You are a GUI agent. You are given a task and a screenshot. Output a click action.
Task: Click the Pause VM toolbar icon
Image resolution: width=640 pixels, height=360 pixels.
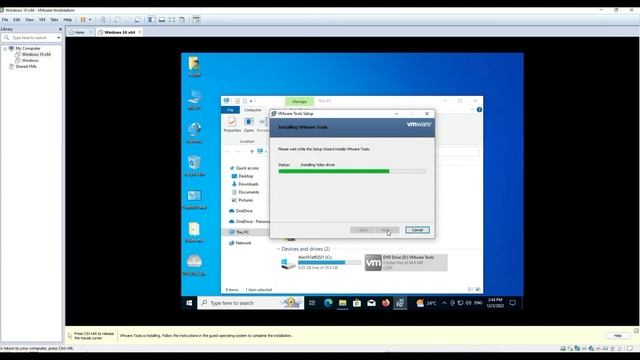(83, 20)
